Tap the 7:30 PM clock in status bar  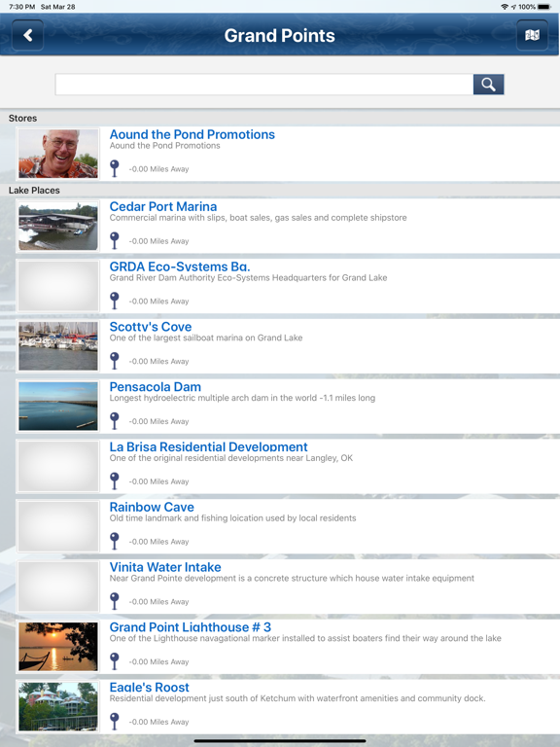click(x=22, y=7)
